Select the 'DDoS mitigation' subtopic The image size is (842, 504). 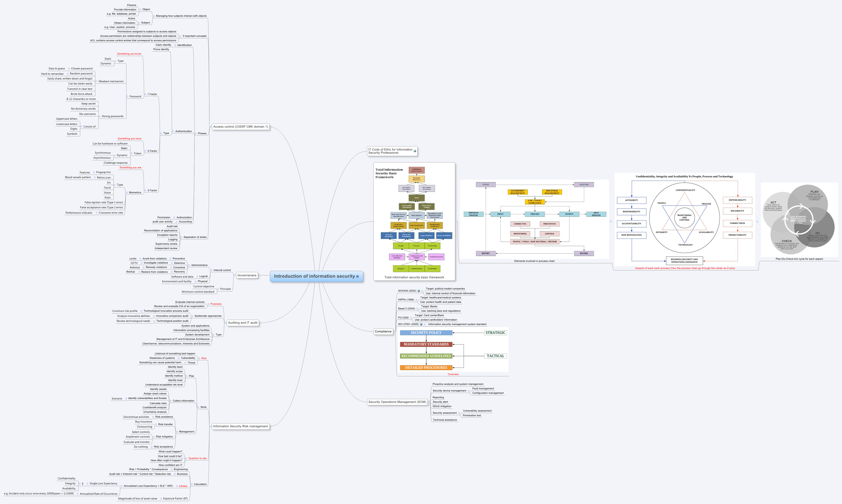442,406
